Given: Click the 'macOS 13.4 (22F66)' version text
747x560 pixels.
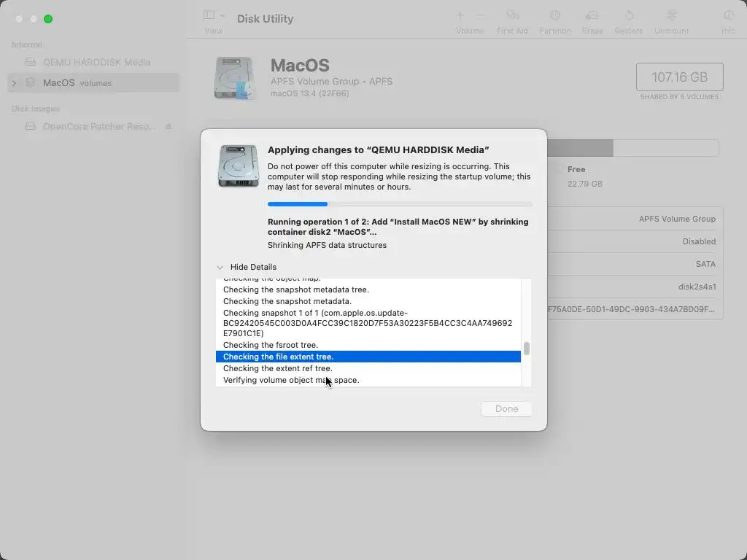Looking at the screenshot, I should click(x=309, y=94).
